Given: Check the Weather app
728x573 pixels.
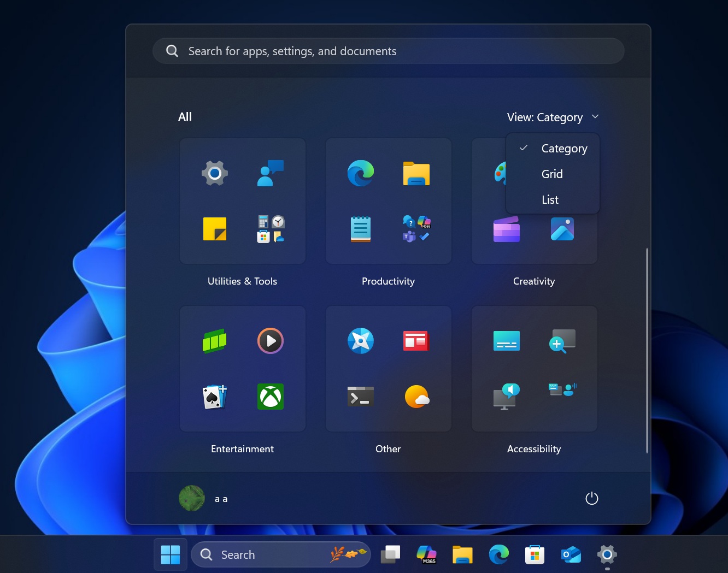Looking at the screenshot, I should point(417,397).
